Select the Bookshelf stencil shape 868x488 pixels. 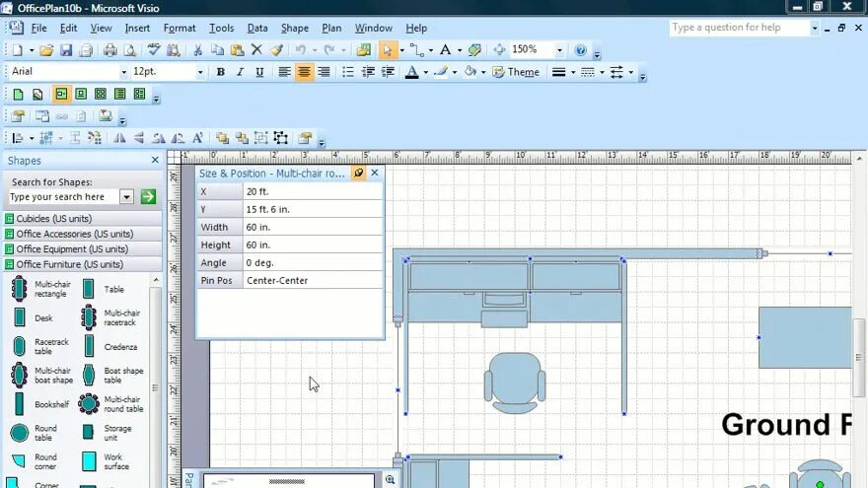click(41, 404)
